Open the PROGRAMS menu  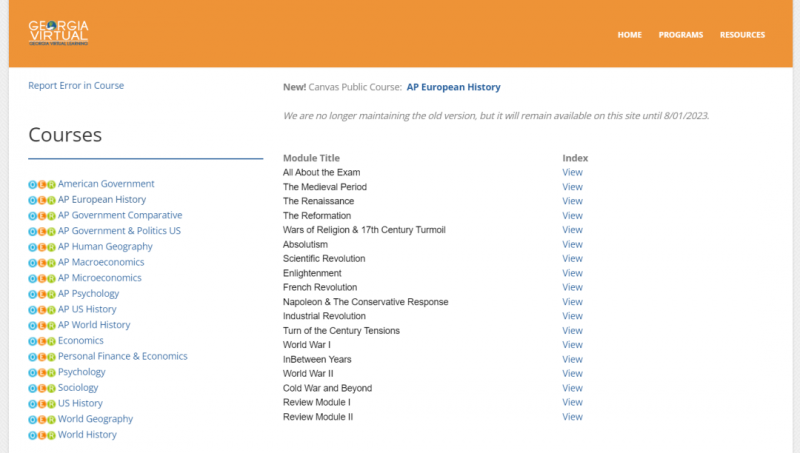(x=681, y=35)
